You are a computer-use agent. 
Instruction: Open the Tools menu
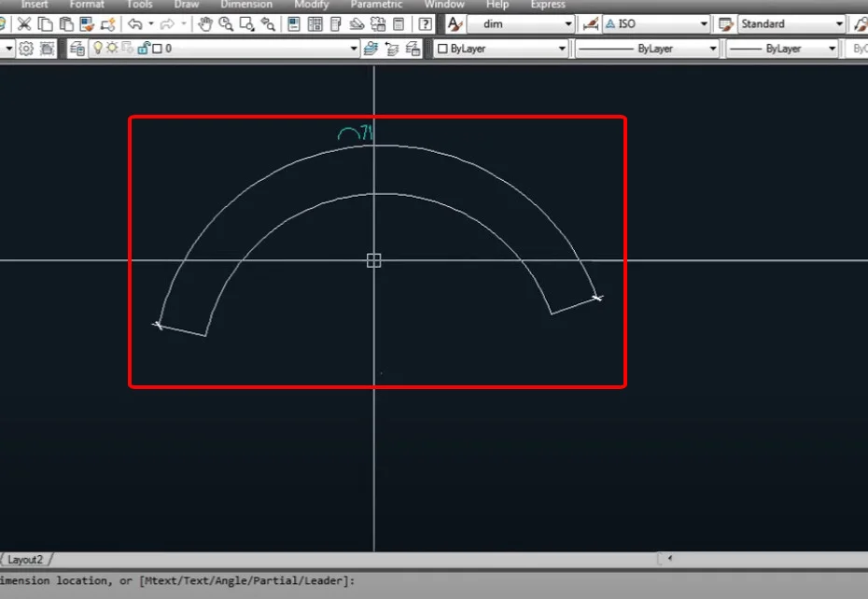139,5
